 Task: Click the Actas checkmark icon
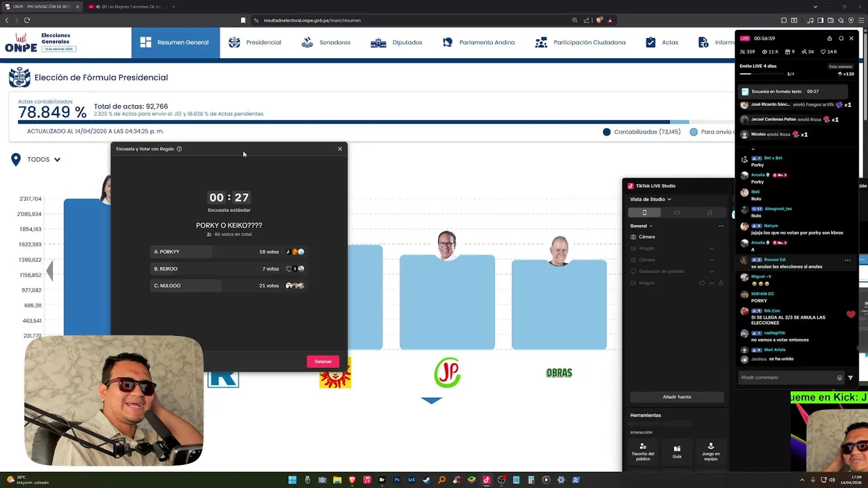tap(651, 42)
